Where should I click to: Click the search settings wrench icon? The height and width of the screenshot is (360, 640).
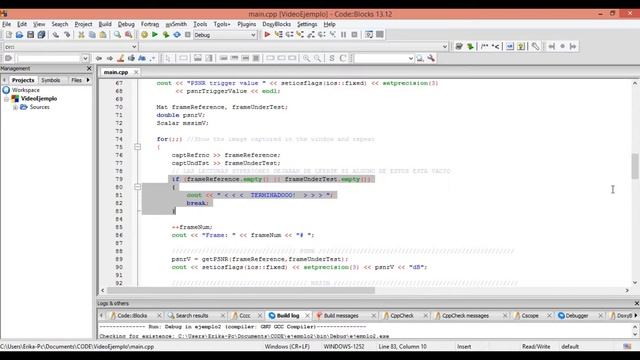click(431, 58)
